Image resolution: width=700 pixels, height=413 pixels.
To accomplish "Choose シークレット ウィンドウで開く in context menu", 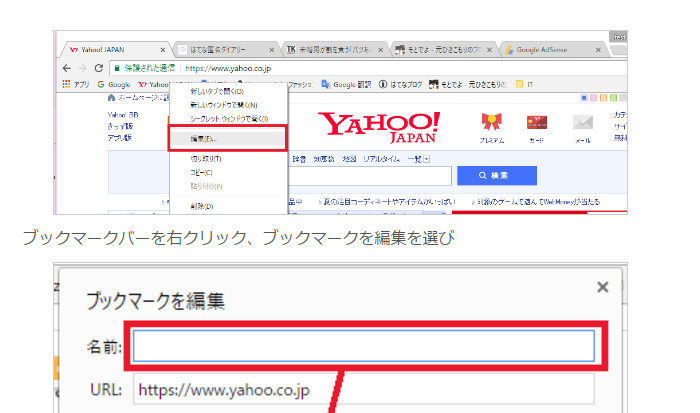I will tap(228, 119).
